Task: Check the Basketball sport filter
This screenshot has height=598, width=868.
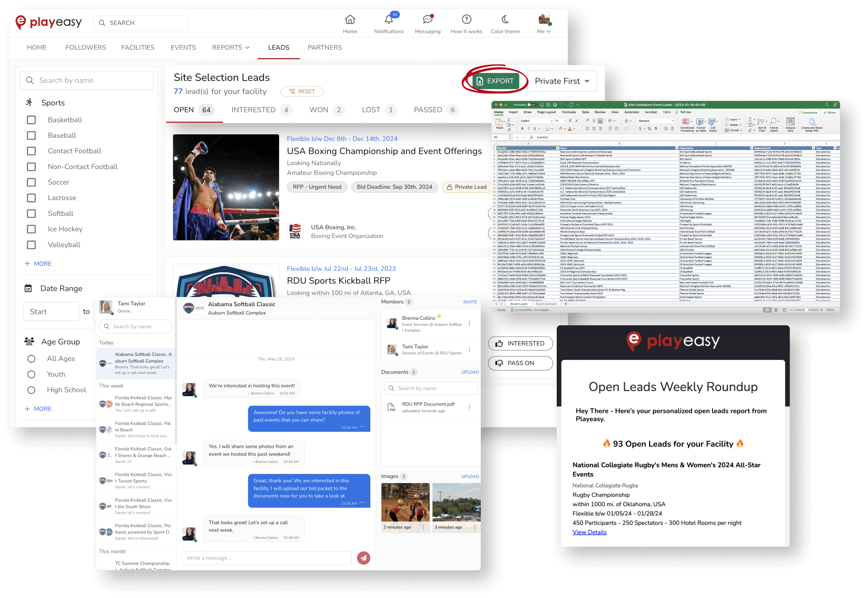Action: point(31,120)
